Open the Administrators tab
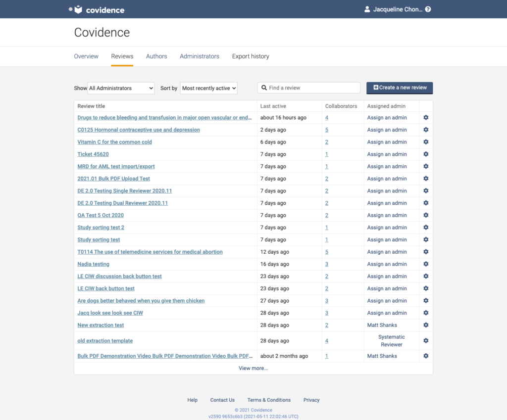The width and height of the screenshot is (507, 420). 200,56
